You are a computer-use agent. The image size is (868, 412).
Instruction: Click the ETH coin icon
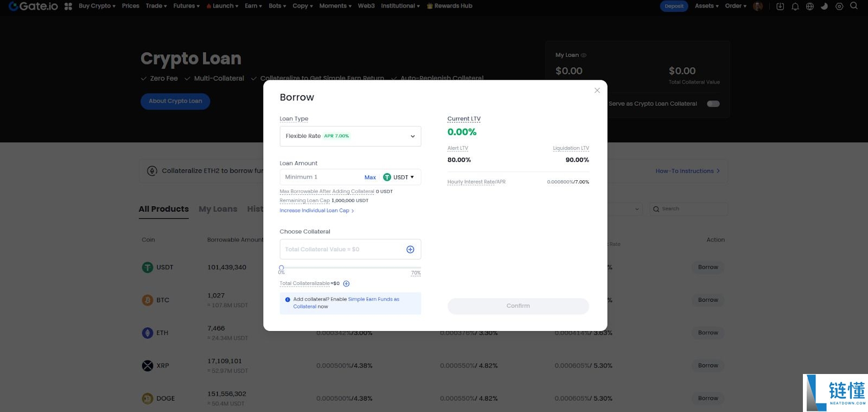coord(148,333)
